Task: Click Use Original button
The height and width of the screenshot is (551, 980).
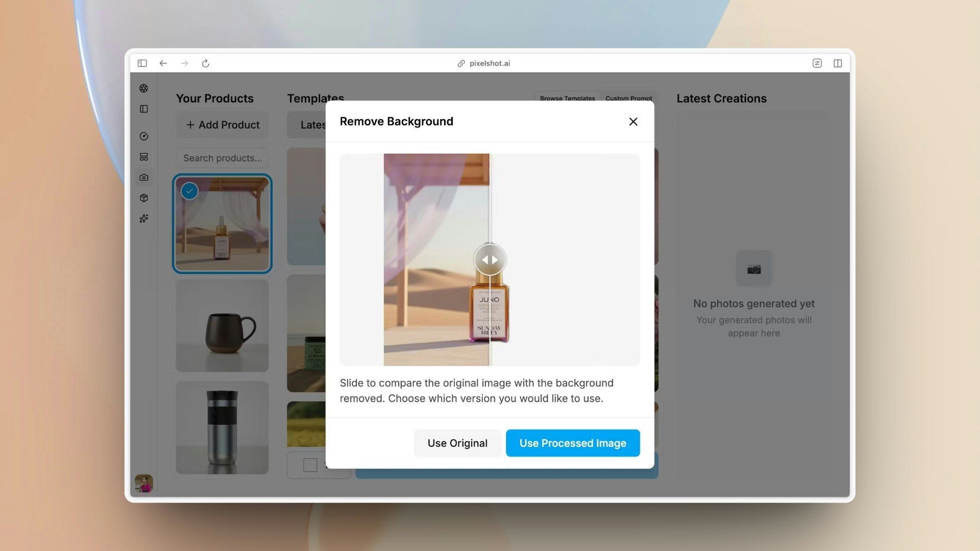Action: click(457, 443)
